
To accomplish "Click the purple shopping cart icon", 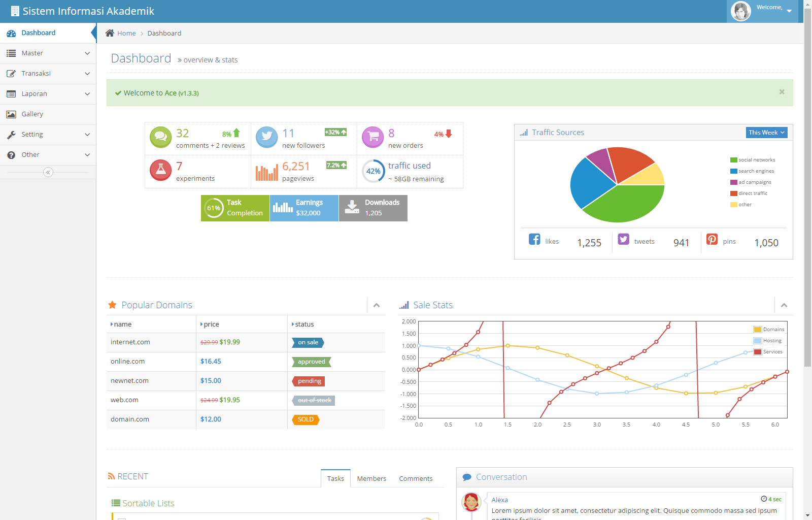I will tap(373, 137).
